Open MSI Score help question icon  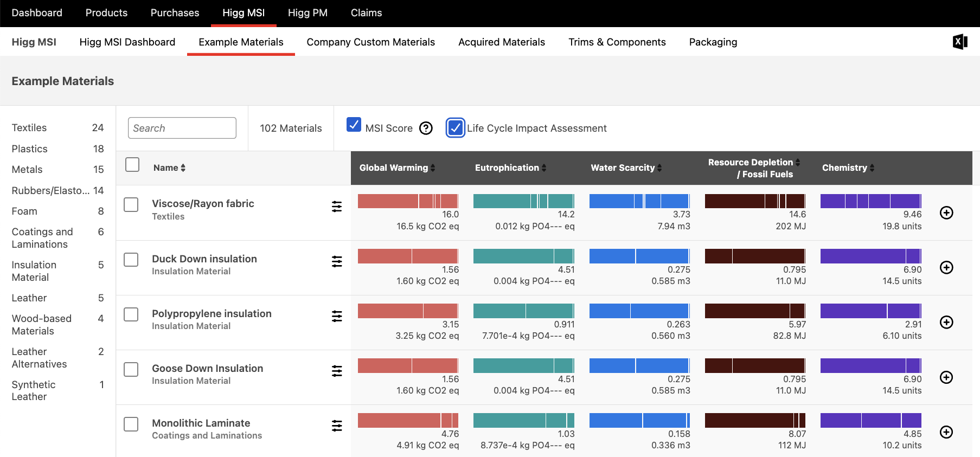[426, 128]
